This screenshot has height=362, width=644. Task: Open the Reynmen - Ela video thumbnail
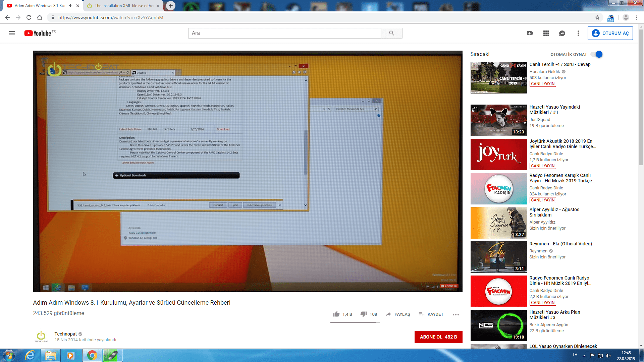point(498,257)
